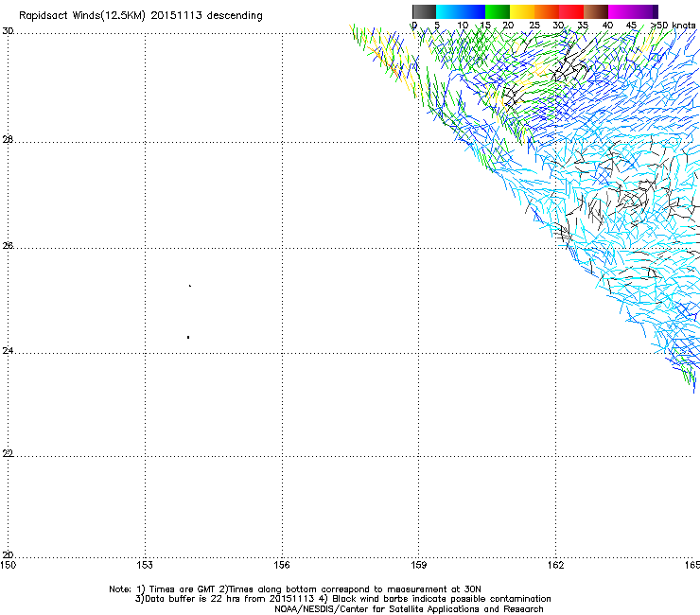Image resolution: width=700 pixels, height=615 pixels.
Task: Click the 'Data buffer is 22 hrs' note line
Action: click(x=342, y=599)
